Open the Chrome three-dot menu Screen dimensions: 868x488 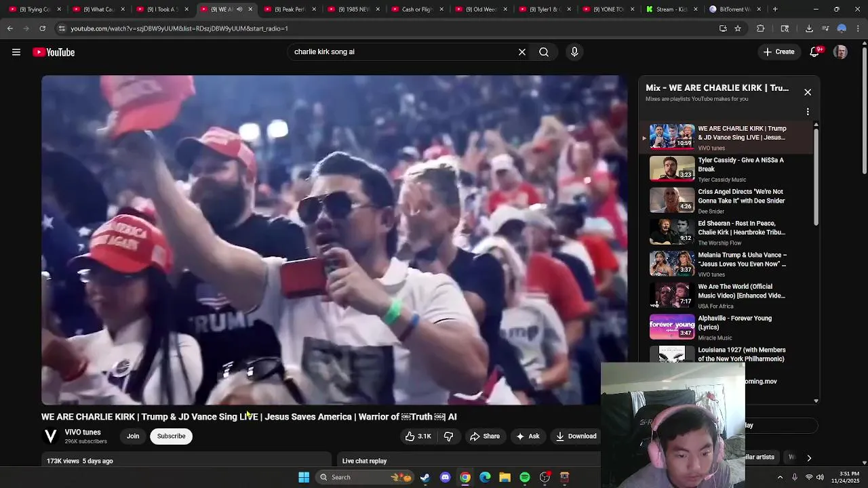(859, 28)
